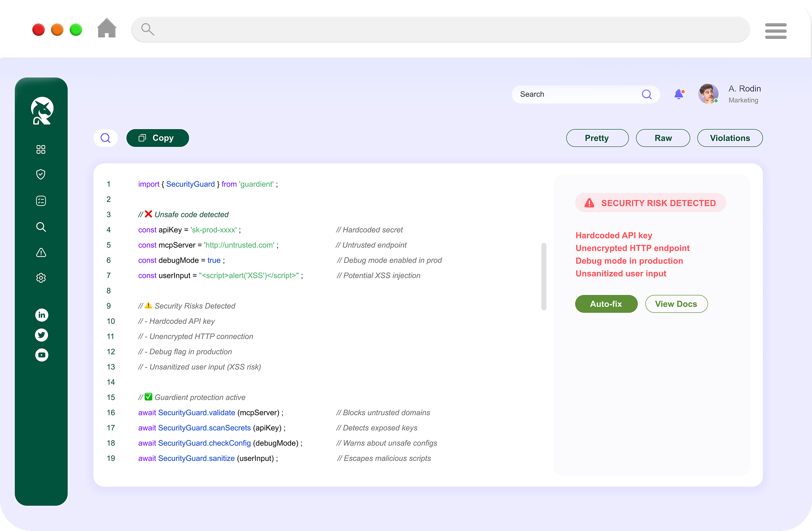Open the dashboard grid icon in sidebar
This screenshot has width=812, height=531.
pyautogui.click(x=41, y=150)
